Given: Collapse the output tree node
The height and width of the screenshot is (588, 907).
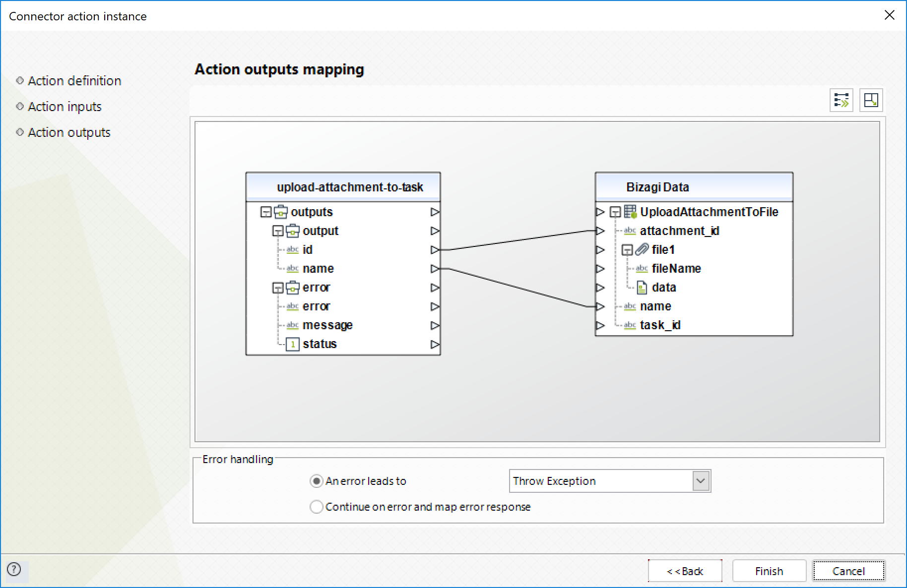Looking at the screenshot, I should [278, 231].
